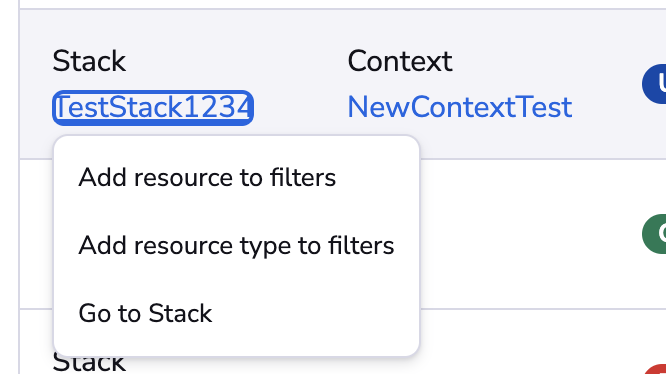Choose Add resource type to filters
Screen dimensions: 666x374
click(x=236, y=245)
